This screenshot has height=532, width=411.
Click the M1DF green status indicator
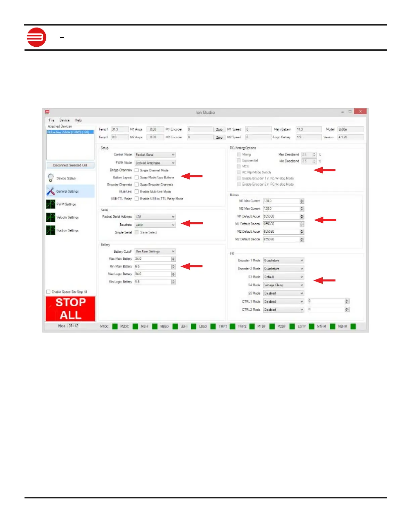(272, 326)
